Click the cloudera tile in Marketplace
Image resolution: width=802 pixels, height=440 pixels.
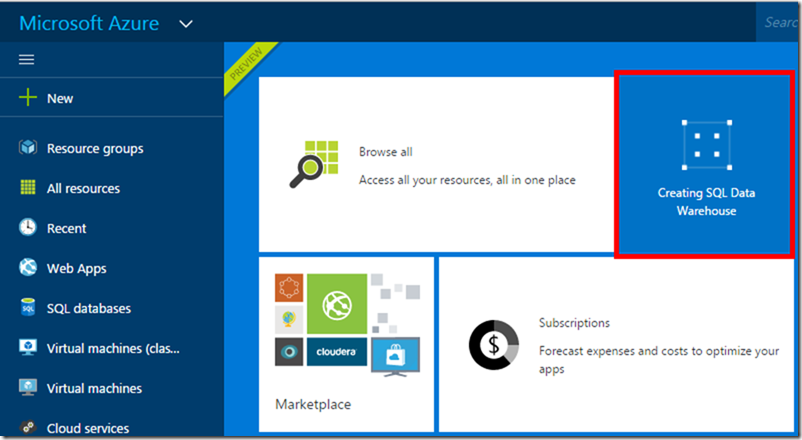tap(337, 351)
